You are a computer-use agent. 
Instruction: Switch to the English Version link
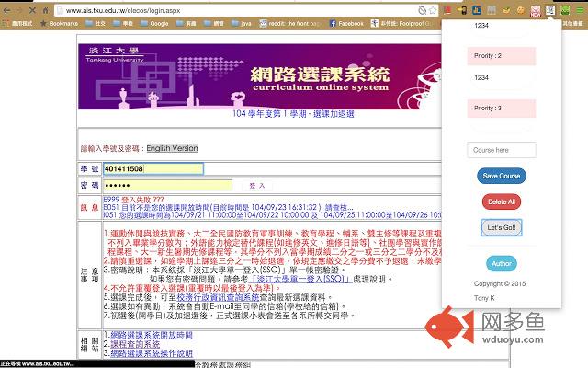172,148
